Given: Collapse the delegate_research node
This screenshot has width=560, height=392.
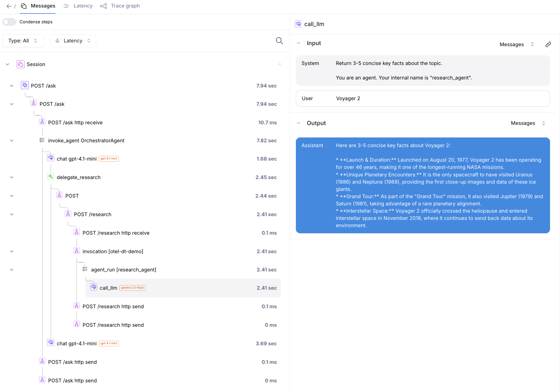Looking at the screenshot, I should (12, 177).
